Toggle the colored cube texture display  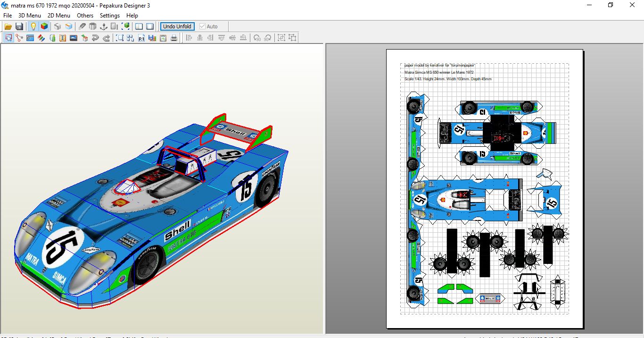pos(44,26)
